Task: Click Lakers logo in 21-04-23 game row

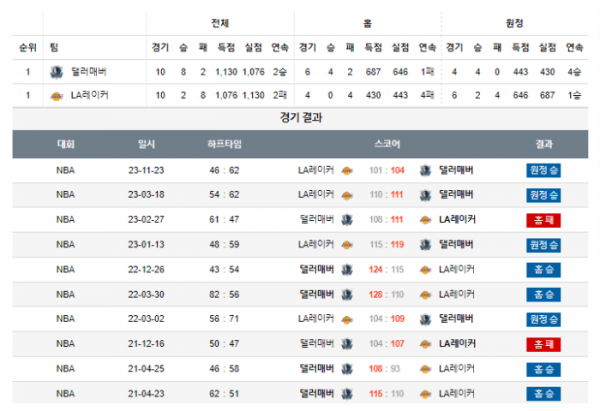Action: (426, 395)
